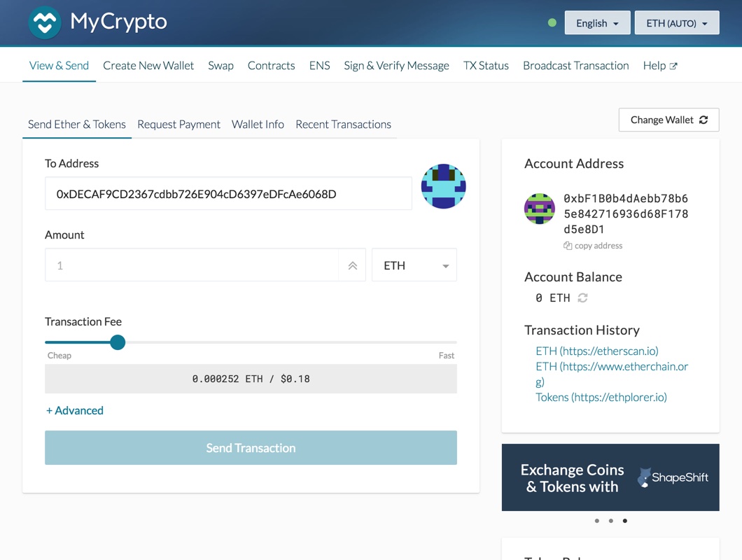Switch to the Wallet Info tab
The image size is (742, 560).
(258, 124)
